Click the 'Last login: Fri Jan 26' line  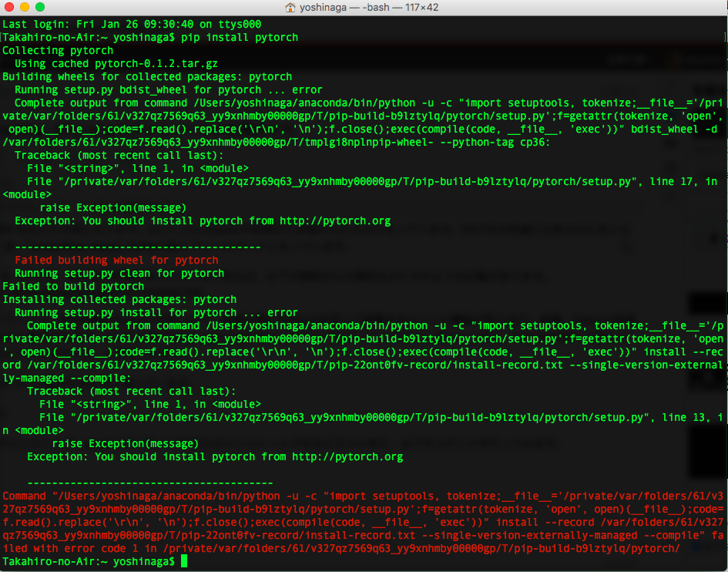[132, 24]
